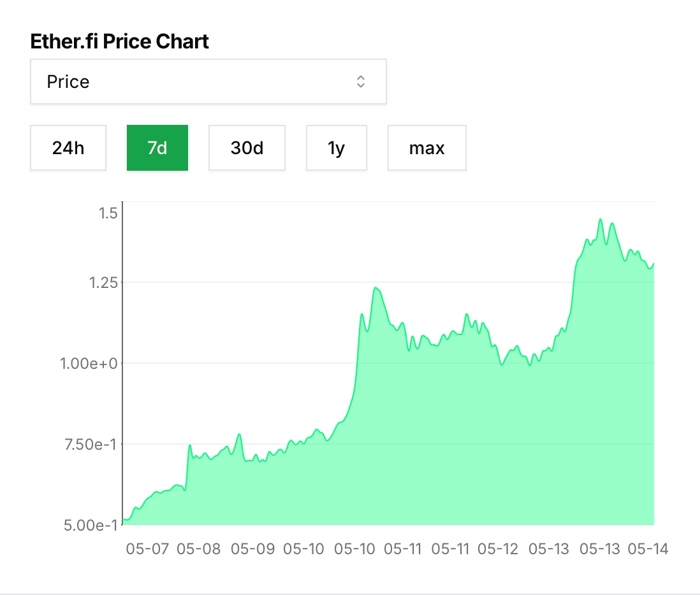Image resolution: width=700 pixels, height=595 pixels.
Task: Click the Ether.fi Price Chart heading
Action: pos(119,41)
